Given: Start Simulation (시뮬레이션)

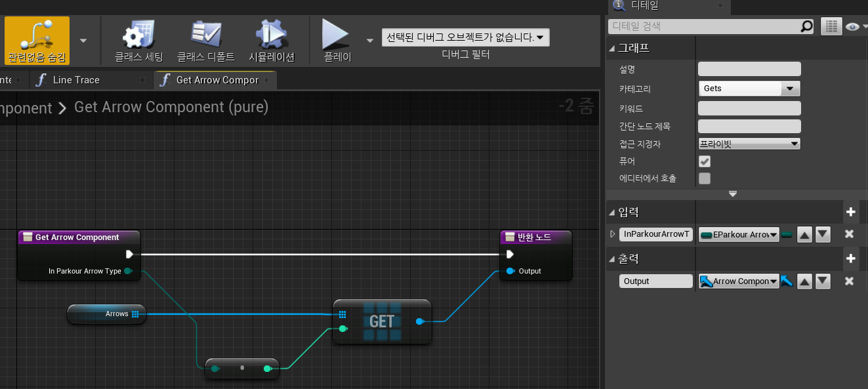Looking at the screenshot, I should coord(272,41).
